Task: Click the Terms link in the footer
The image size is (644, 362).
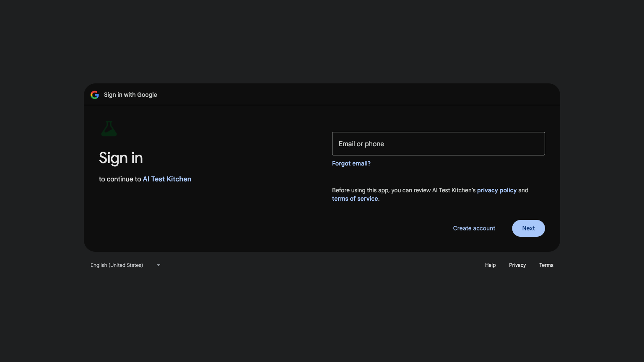Action: [546, 265]
